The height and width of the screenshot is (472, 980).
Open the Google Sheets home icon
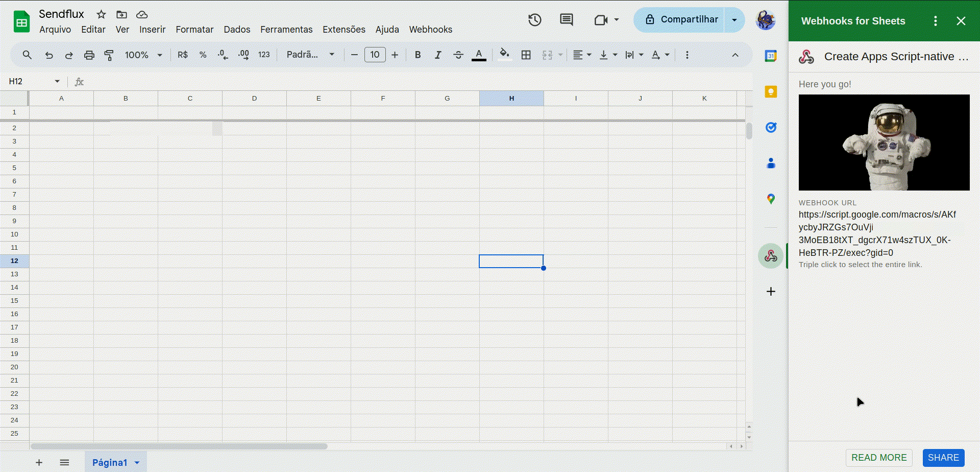tap(21, 21)
